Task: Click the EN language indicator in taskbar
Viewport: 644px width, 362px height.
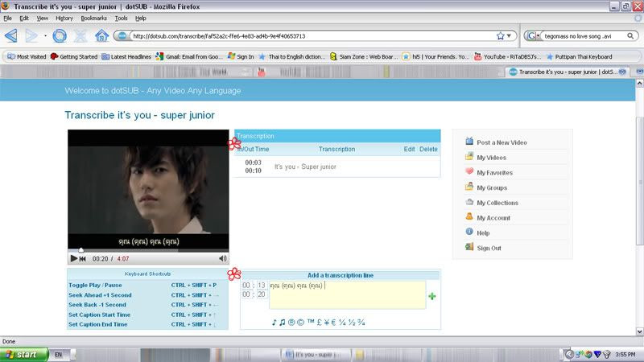Action: coord(58,354)
